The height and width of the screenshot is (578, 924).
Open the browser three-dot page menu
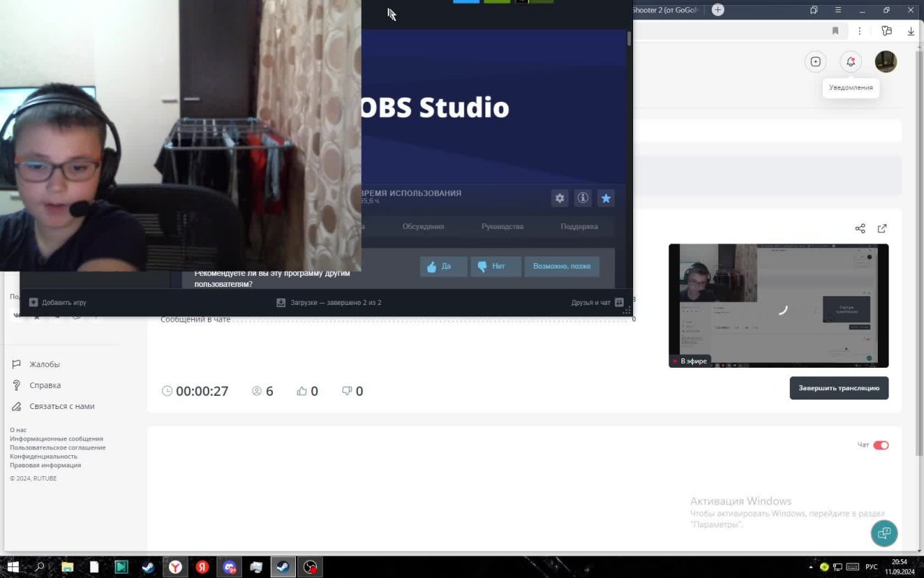tap(859, 31)
